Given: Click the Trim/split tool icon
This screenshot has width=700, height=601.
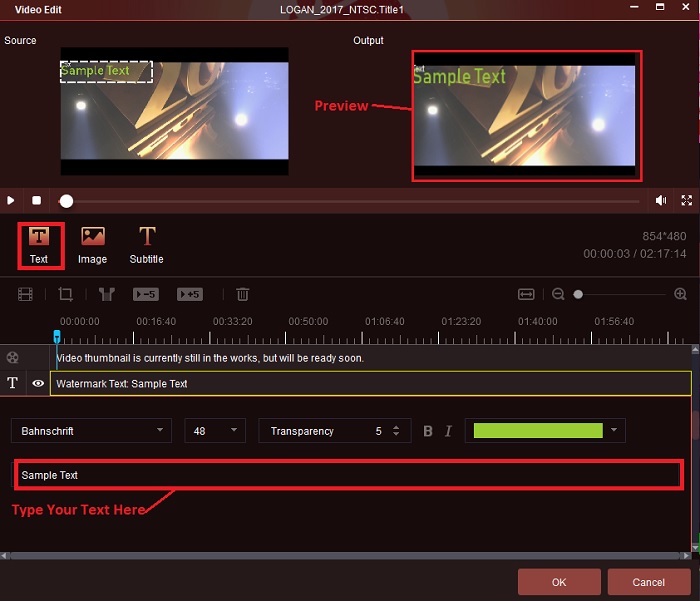Looking at the screenshot, I should tap(107, 294).
